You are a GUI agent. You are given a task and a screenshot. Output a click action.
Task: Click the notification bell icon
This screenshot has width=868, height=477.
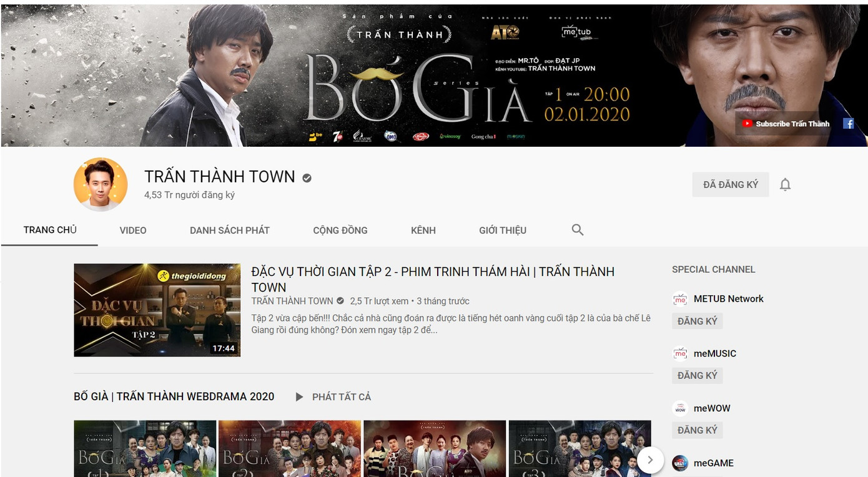[x=785, y=184]
